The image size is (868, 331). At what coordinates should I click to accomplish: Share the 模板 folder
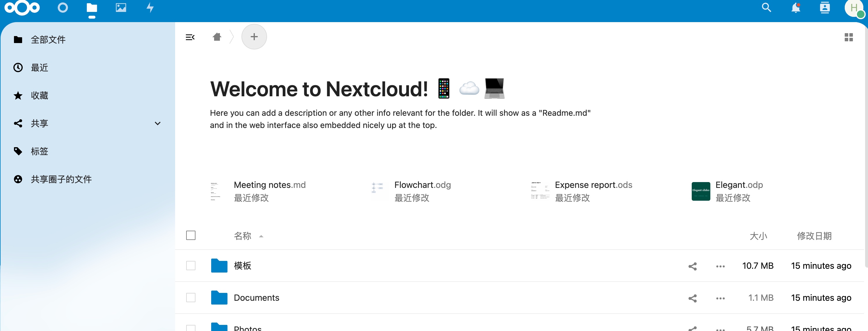coord(692,266)
